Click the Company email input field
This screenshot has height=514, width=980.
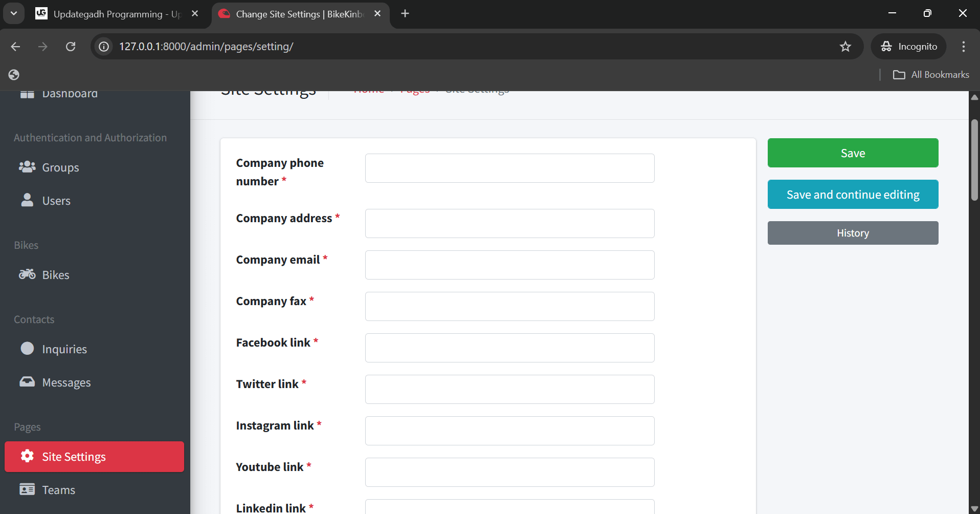click(509, 265)
